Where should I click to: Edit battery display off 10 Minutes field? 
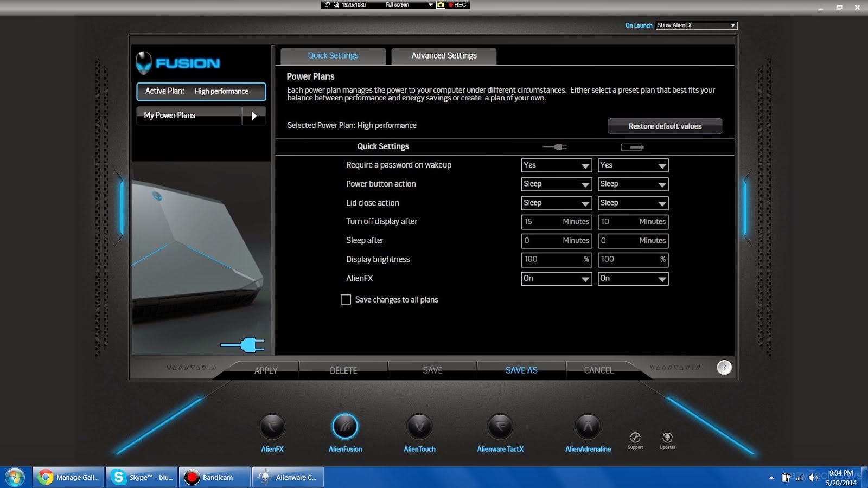tap(633, 222)
